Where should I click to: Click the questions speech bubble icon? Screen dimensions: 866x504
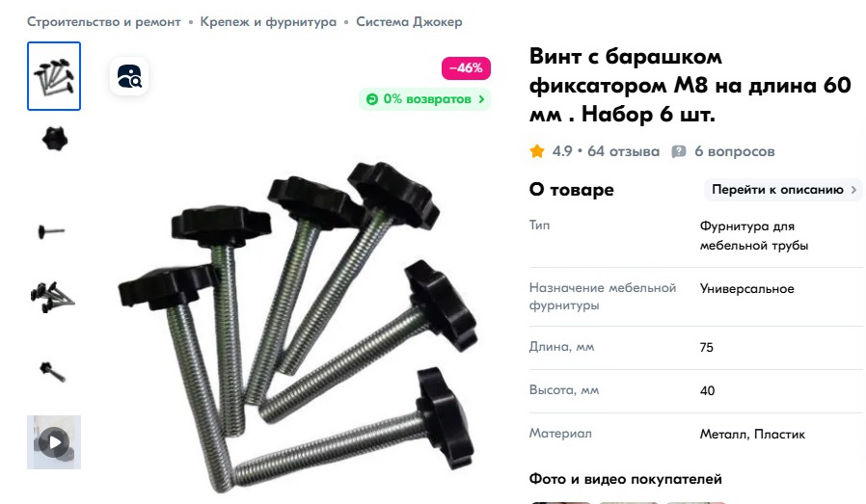point(678,152)
